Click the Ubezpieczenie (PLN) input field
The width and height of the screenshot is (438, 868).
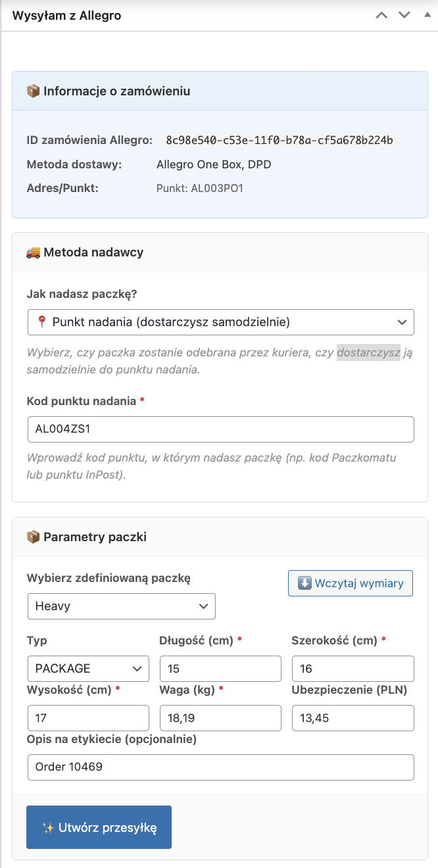[x=353, y=718]
